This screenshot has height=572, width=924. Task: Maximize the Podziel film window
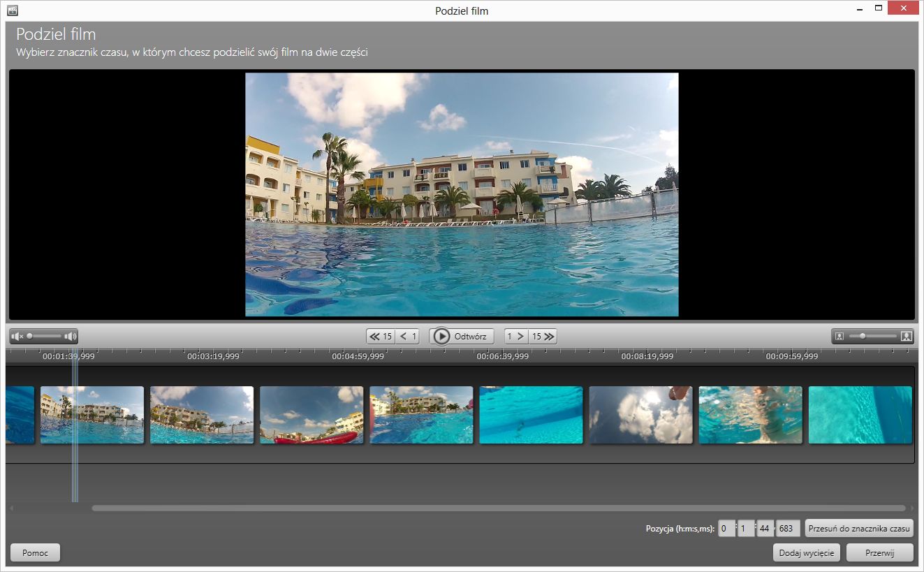879,8
